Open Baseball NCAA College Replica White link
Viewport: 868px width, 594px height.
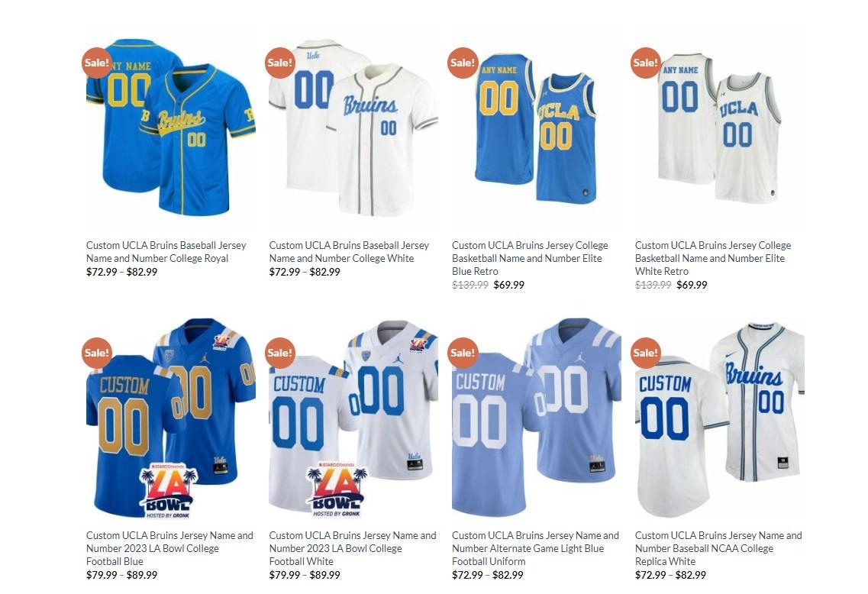pos(718,548)
